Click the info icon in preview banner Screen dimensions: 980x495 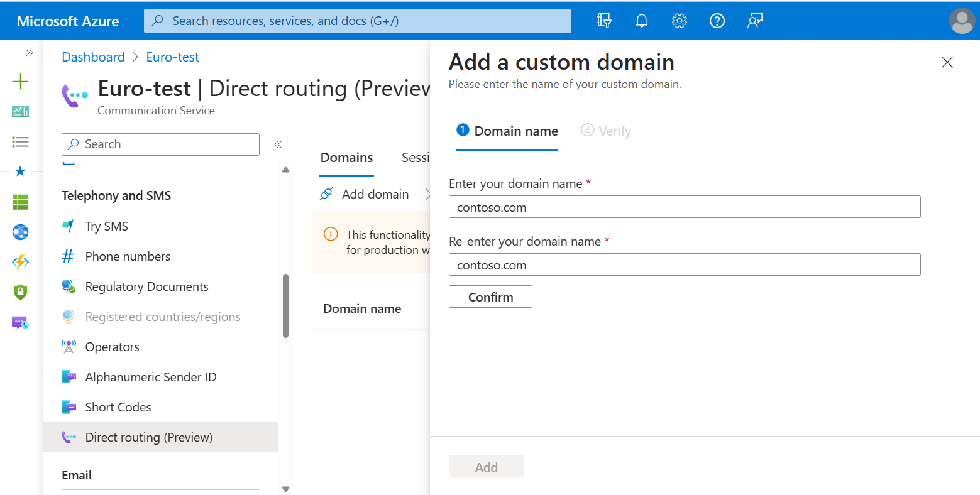[x=331, y=234]
